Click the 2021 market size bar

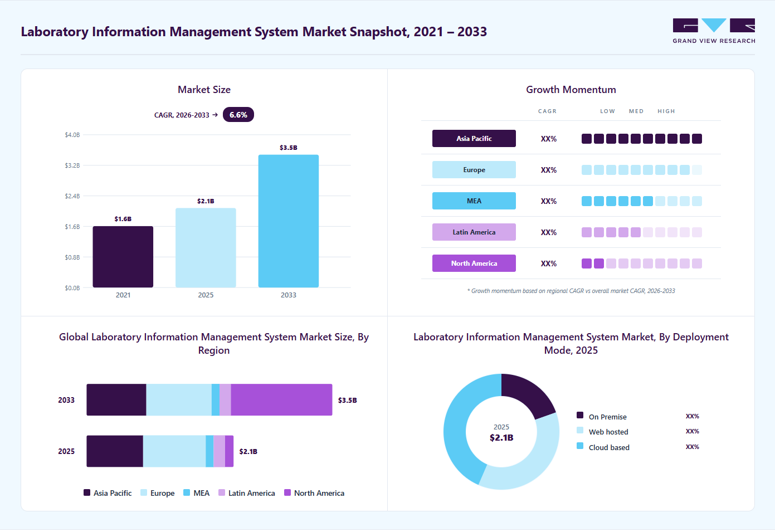123,257
